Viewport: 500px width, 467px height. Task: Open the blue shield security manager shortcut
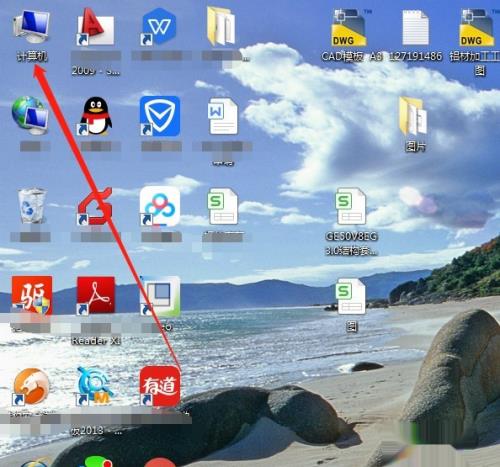160,116
